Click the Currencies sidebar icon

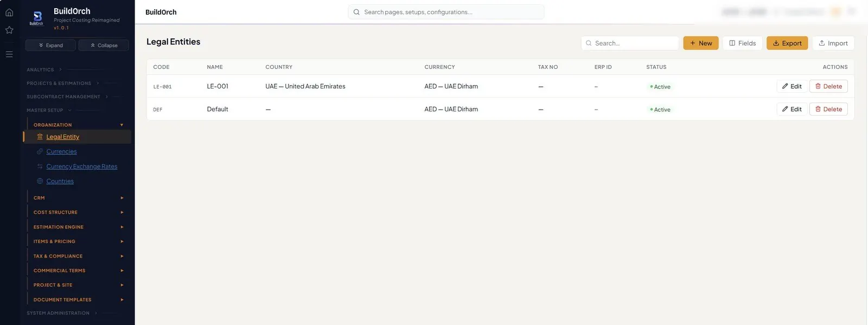coord(40,151)
